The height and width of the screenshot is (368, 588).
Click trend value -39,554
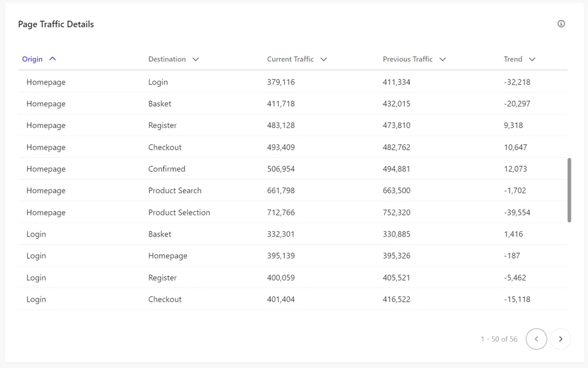click(x=517, y=213)
